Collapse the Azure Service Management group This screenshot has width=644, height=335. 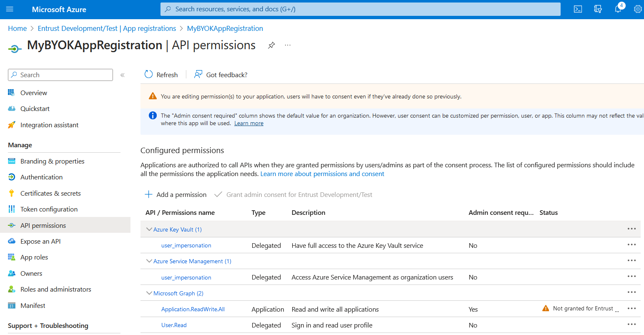click(x=149, y=261)
